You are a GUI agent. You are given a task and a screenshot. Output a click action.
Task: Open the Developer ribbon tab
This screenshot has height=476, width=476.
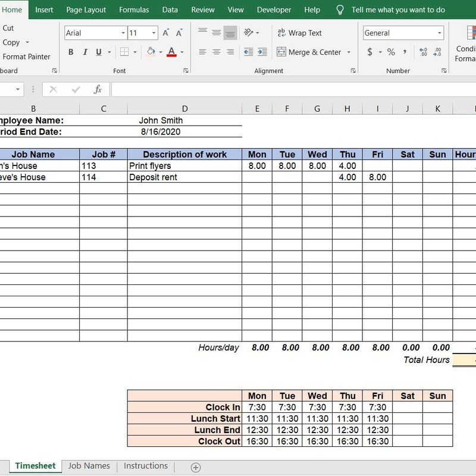pos(274,10)
